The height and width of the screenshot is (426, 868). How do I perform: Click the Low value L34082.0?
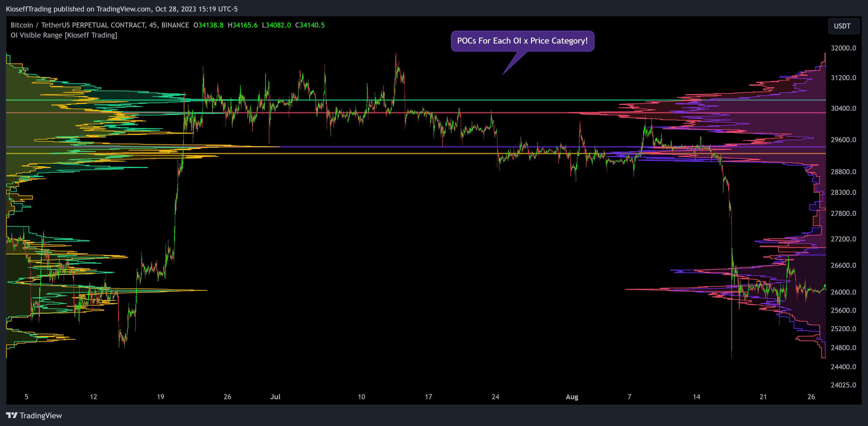(276, 25)
